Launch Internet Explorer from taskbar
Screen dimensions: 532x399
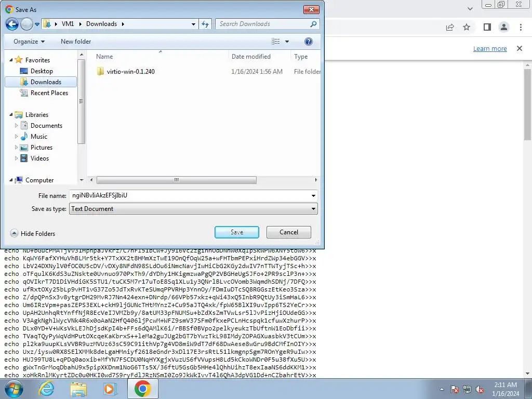pyautogui.click(x=46, y=389)
